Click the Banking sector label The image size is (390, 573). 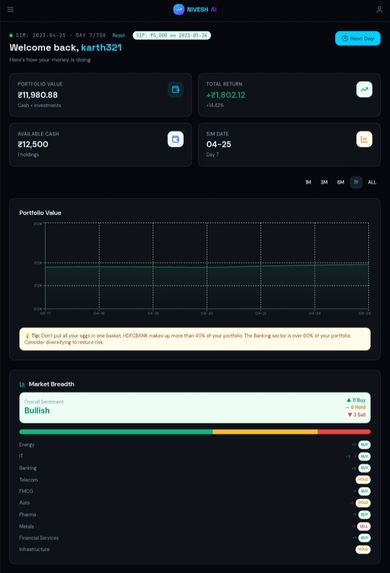pos(28,468)
